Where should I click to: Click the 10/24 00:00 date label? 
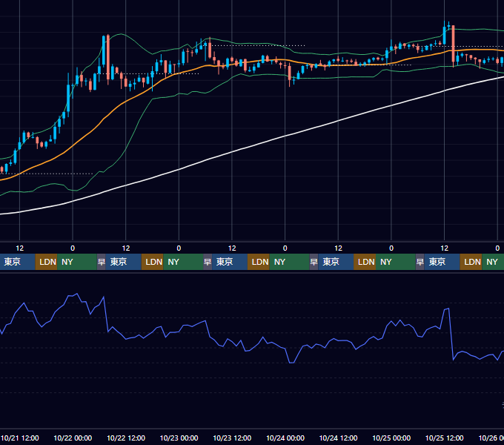pyautogui.click(x=285, y=438)
